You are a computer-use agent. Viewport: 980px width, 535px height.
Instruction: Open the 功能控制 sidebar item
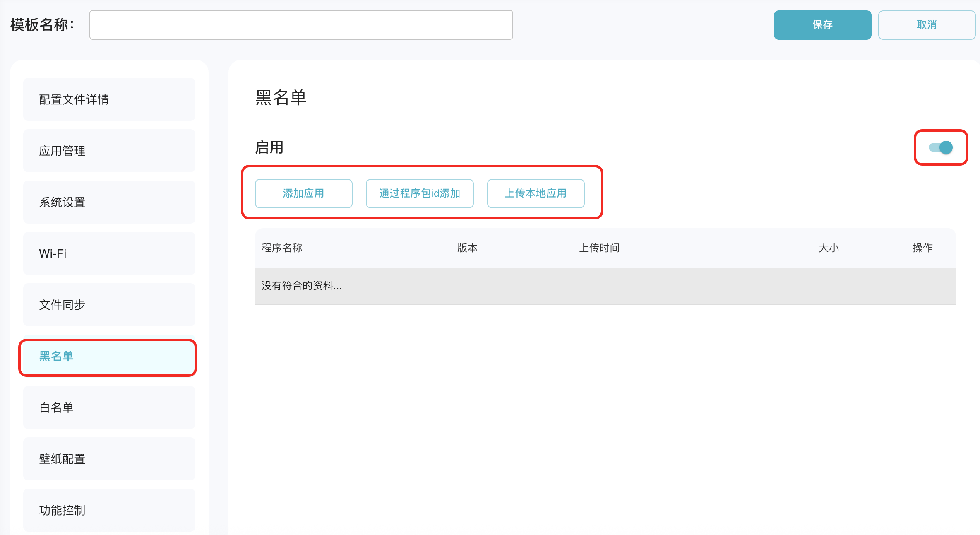pos(109,510)
